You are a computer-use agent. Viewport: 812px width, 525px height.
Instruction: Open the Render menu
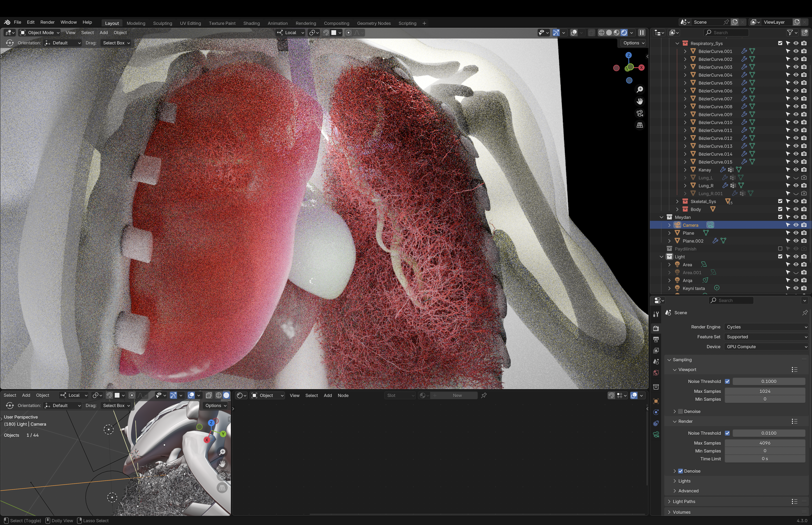click(47, 22)
